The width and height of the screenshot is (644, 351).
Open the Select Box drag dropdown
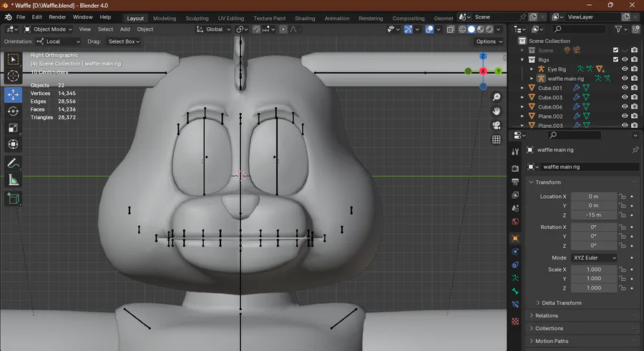coord(124,41)
